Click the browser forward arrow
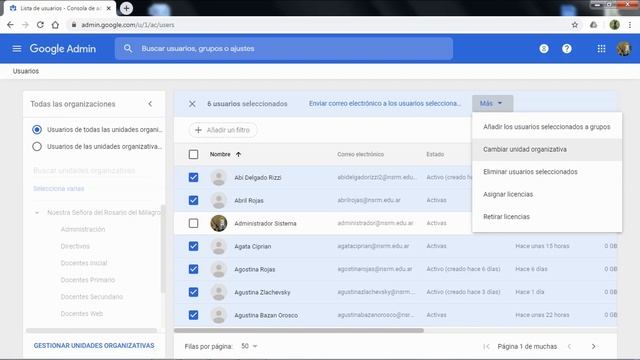Viewport: 640px width, 360px height. (25, 25)
